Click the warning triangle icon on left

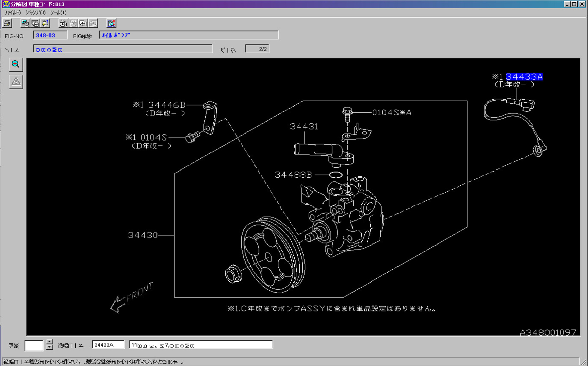point(16,82)
